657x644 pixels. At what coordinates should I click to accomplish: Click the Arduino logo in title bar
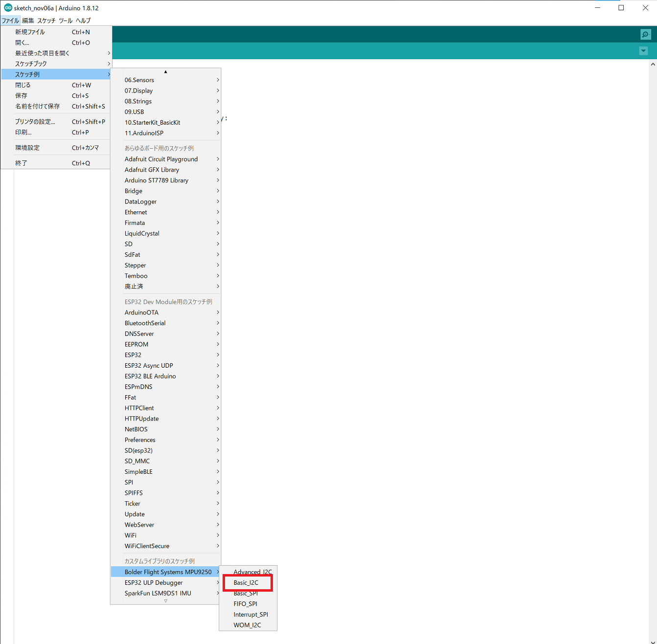(x=8, y=8)
